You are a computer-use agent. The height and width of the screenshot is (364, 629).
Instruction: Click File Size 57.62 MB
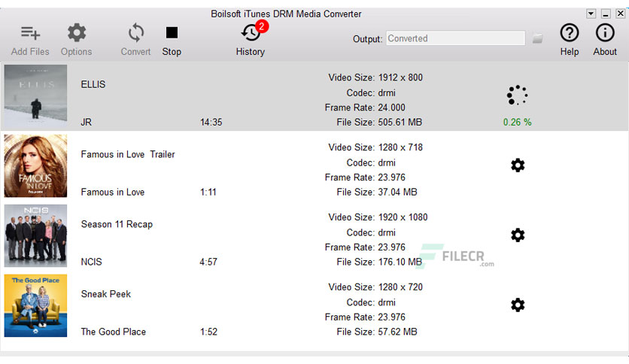377,332
